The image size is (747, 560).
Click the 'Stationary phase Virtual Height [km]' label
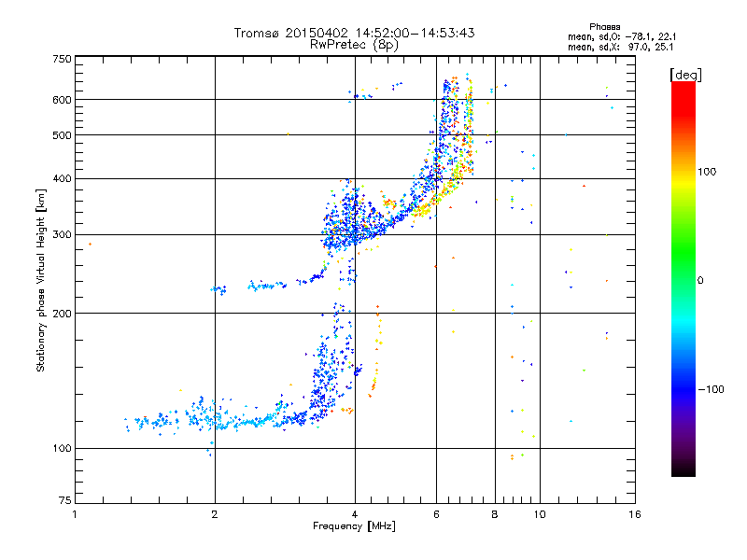[41, 280]
